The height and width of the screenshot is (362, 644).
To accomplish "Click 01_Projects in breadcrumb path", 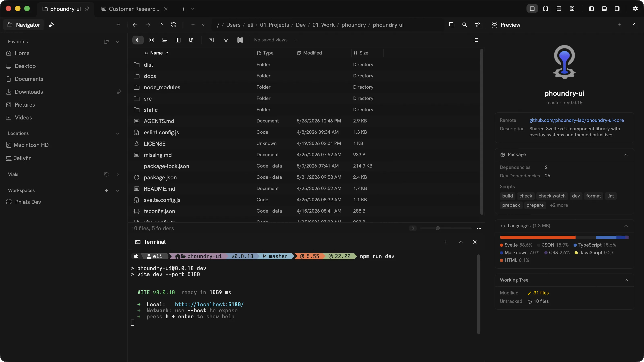I will (274, 25).
